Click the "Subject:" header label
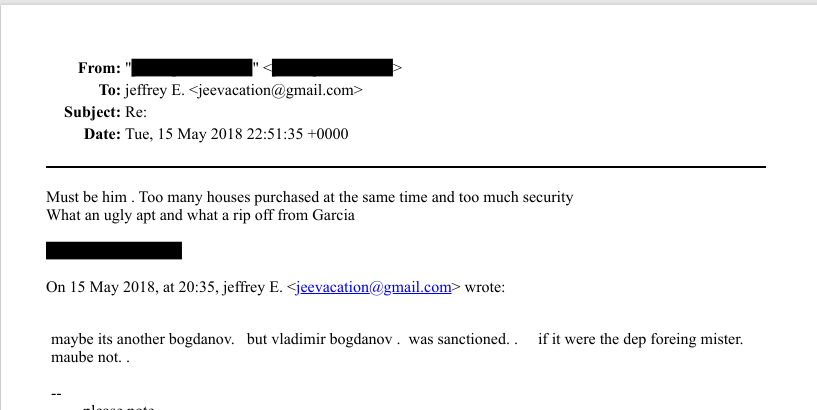 [92, 112]
